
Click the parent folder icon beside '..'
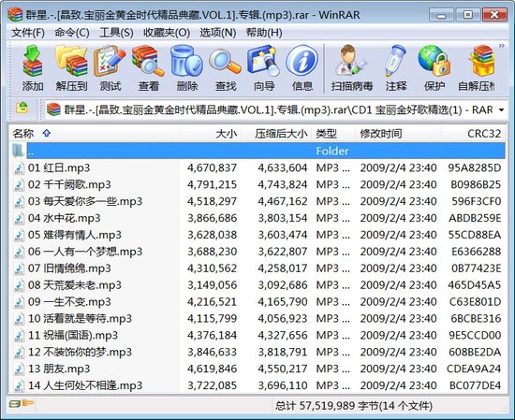tap(18, 151)
